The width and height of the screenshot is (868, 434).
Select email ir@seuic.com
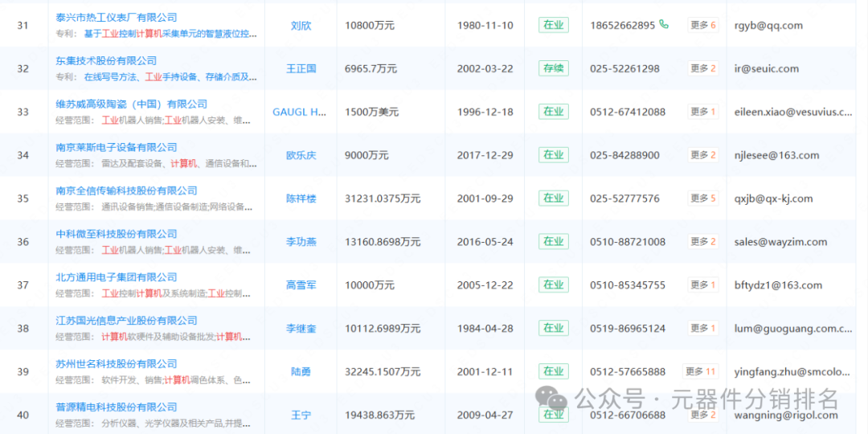[x=767, y=68]
